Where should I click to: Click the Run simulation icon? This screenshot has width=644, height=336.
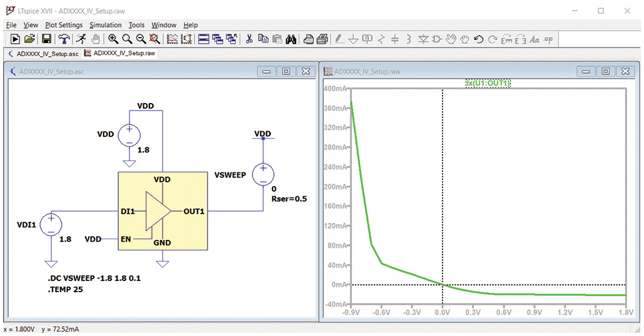15,39
